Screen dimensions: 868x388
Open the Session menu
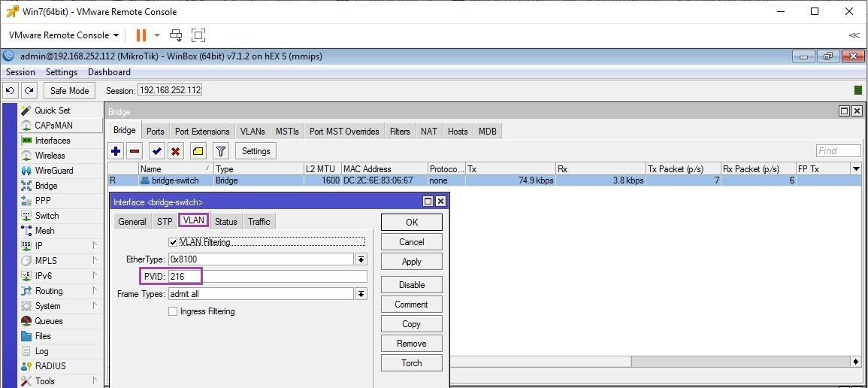pyautogui.click(x=20, y=72)
